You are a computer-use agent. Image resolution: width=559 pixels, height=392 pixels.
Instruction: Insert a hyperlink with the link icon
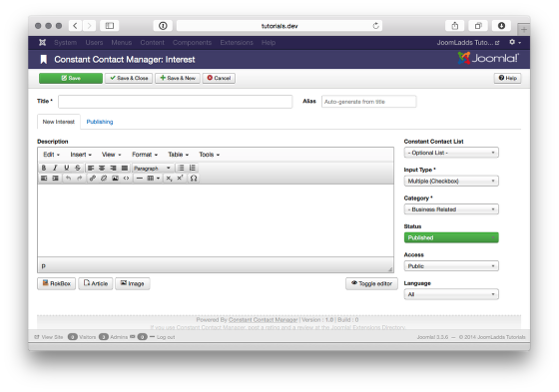tap(92, 178)
